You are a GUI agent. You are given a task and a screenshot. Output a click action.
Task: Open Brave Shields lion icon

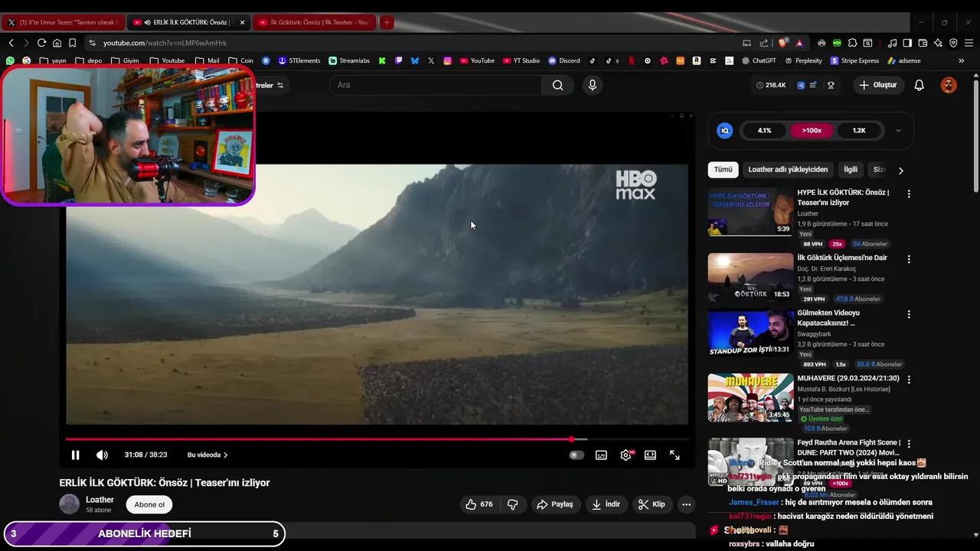pyautogui.click(x=782, y=43)
